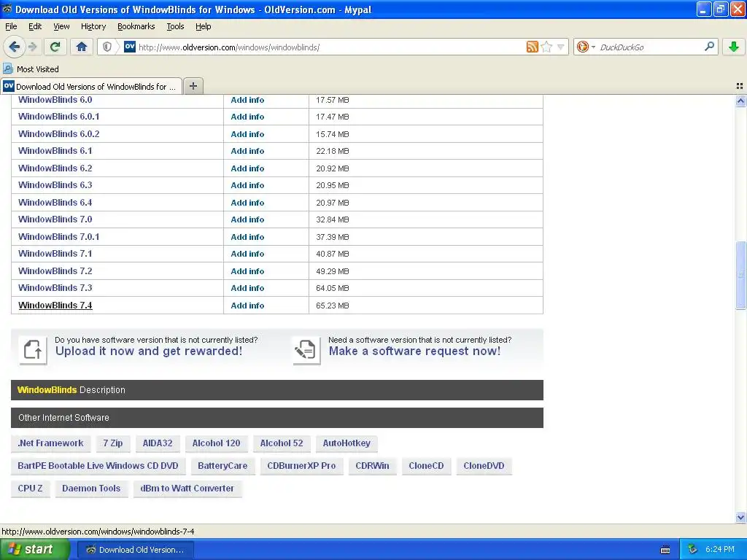Open the CDBurnerXP Pro link

click(301, 466)
